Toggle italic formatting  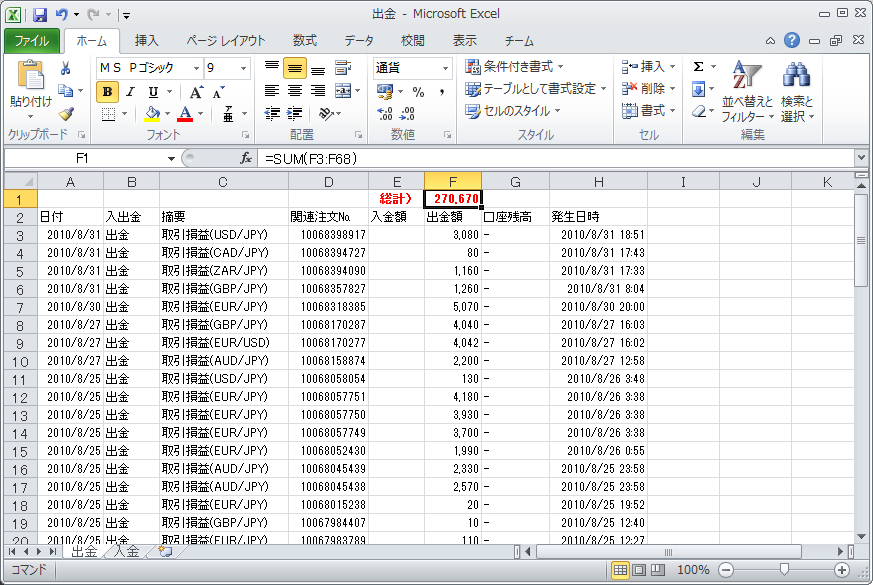pos(131,91)
